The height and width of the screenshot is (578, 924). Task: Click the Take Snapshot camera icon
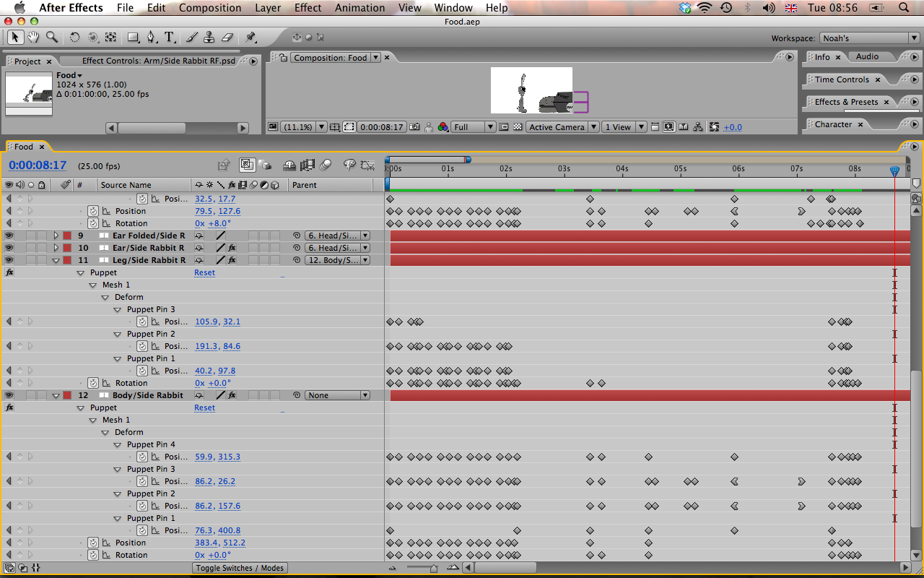pos(414,127)
